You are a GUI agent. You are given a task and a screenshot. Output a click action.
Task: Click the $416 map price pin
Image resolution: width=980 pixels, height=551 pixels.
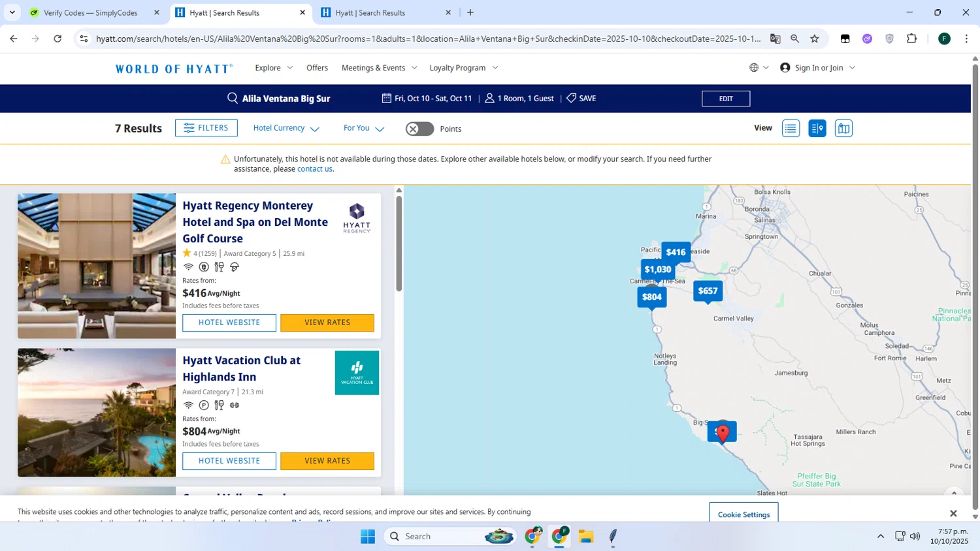click(676, 253)
